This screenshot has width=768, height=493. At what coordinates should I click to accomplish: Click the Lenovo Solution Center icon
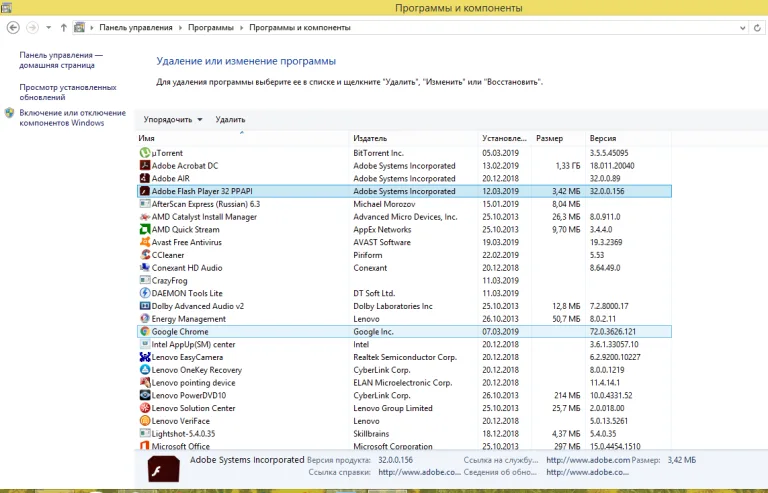144,408
